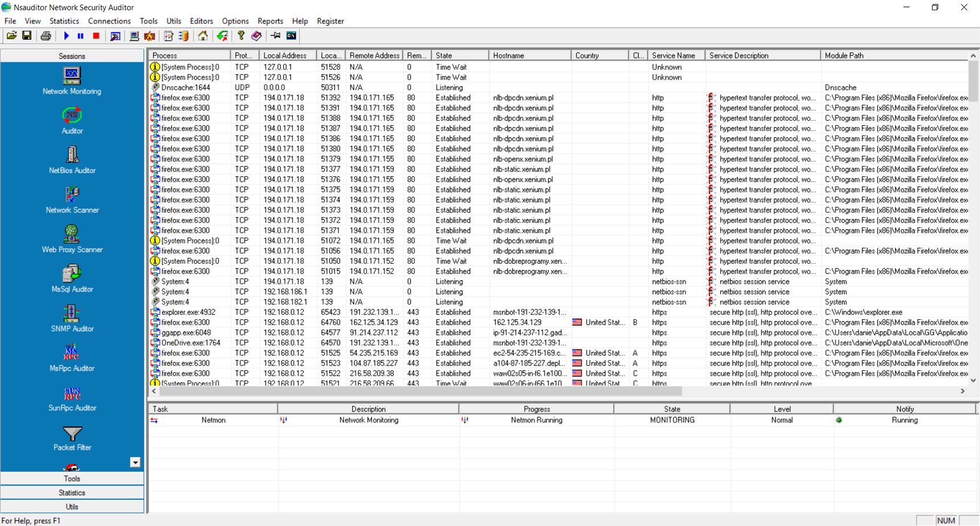Open MsSql Auditor in the sidebar
Screen dimensions: 980x526
72,279
